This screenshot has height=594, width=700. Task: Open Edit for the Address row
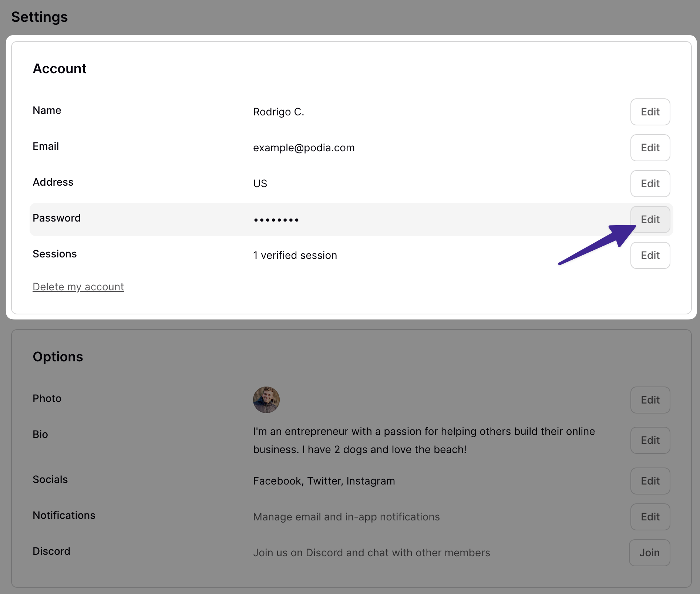[650, 183]
